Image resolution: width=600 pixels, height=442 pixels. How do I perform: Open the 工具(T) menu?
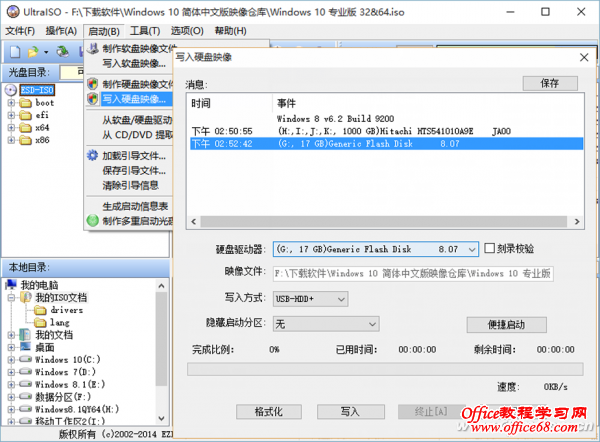click(x=145, y=31)
